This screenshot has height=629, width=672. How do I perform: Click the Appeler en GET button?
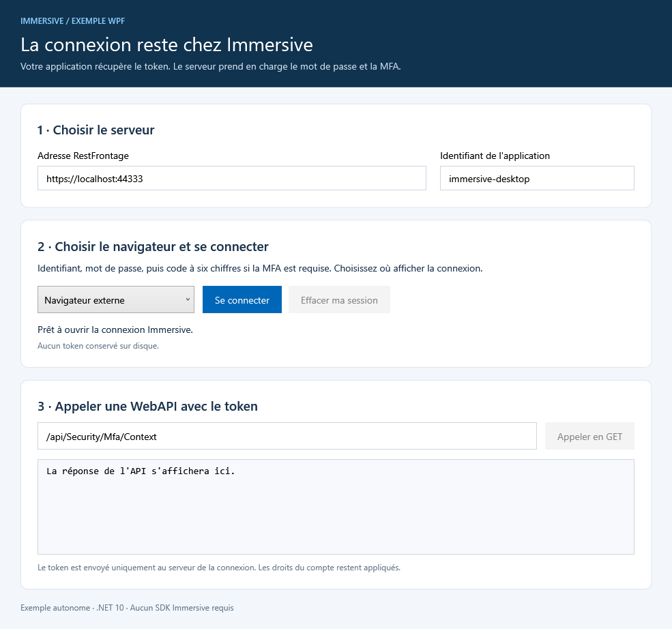589,436
